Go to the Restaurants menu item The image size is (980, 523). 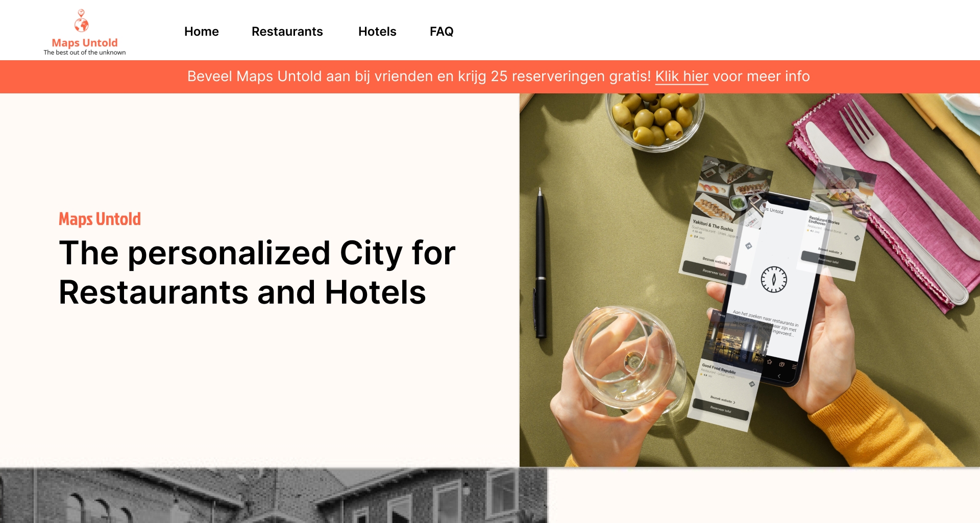tap(287, 32)
